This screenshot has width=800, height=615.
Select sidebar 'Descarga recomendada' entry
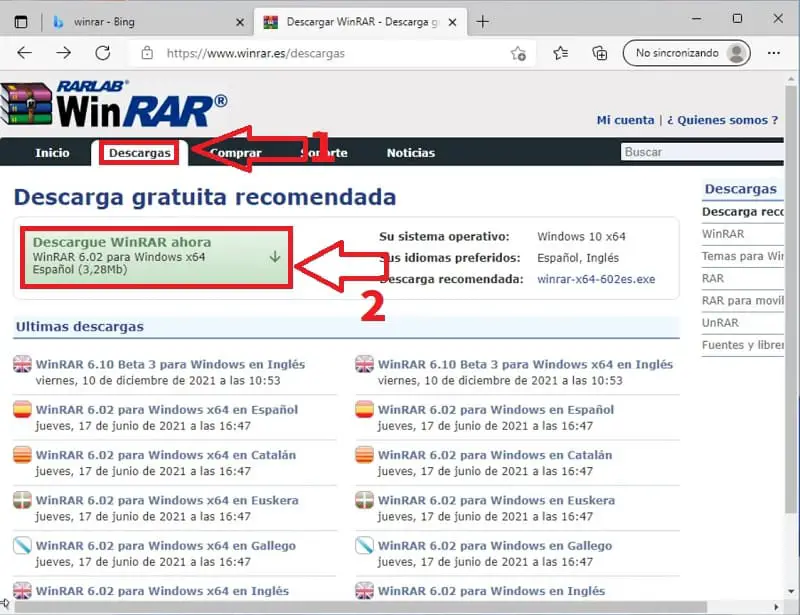pos(742,212)
